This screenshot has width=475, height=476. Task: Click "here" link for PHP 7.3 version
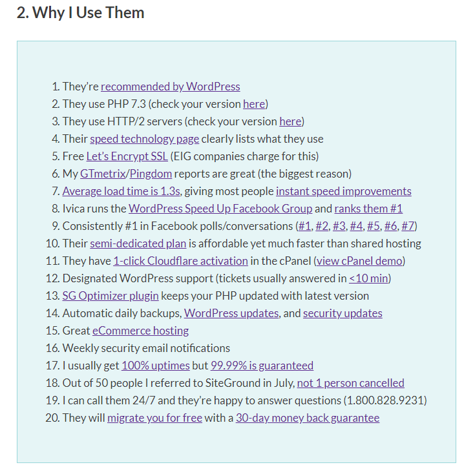point(253,104)
